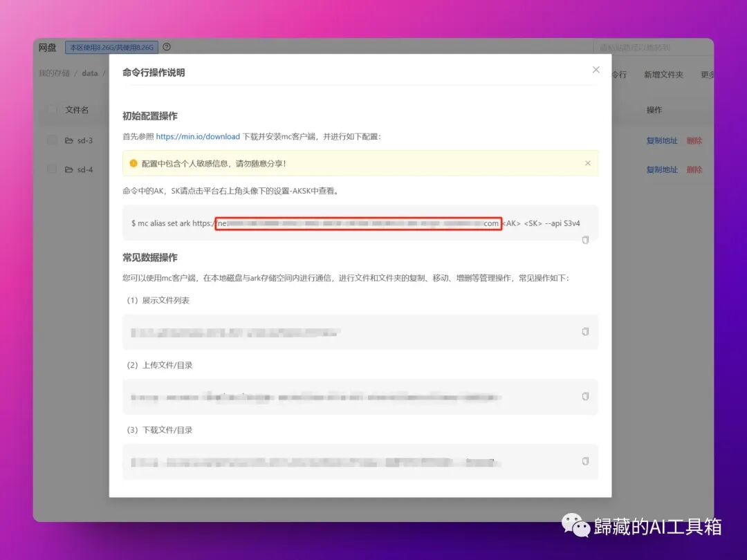Open the sd-4 folder name
Viewport: 747px width, 560px height.
85,169
